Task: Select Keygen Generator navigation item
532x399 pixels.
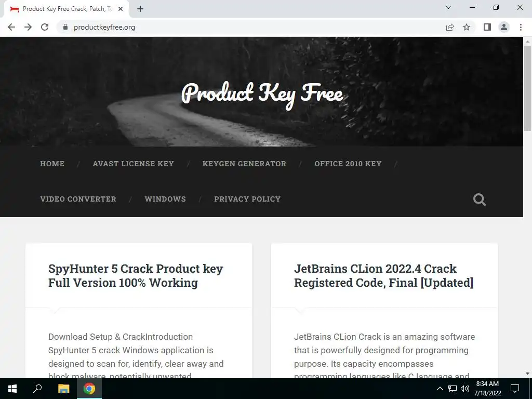Action: click(244, 164)
